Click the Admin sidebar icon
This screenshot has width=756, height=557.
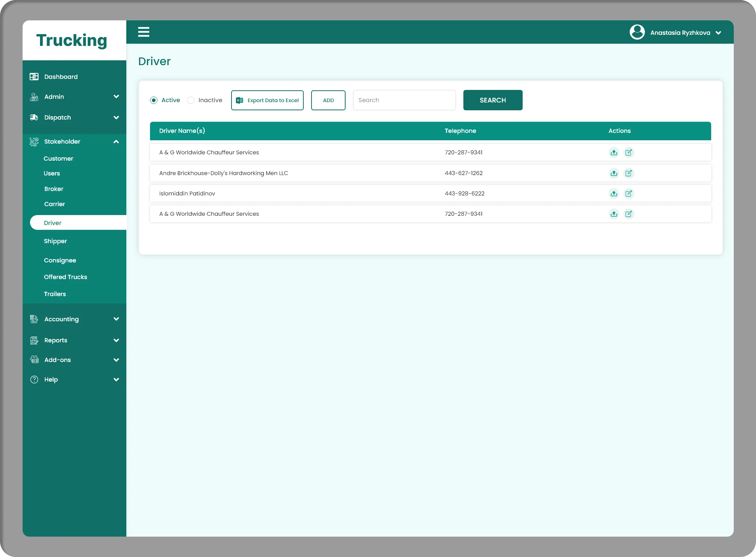34,97
